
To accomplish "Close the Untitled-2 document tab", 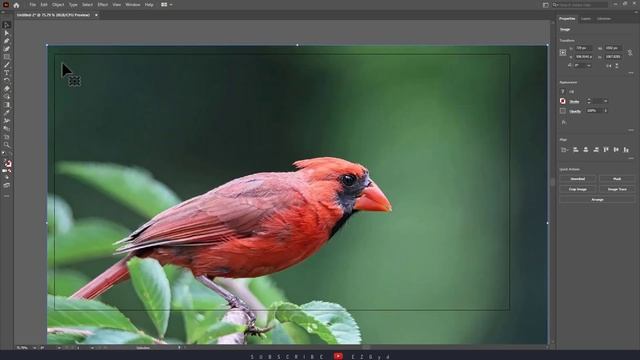I will 96,15.
